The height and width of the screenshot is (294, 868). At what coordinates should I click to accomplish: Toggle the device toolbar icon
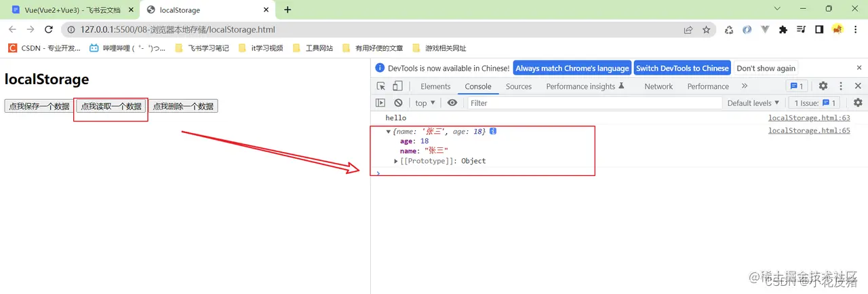click(397, 86)
